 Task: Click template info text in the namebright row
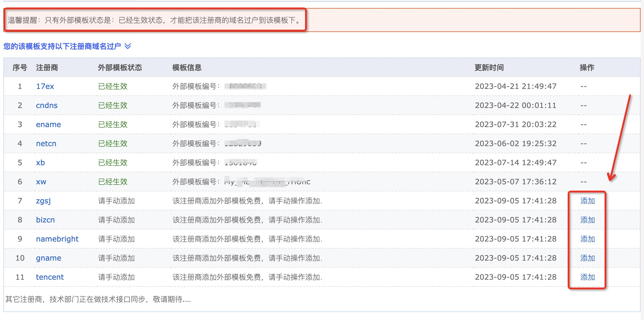247,239
